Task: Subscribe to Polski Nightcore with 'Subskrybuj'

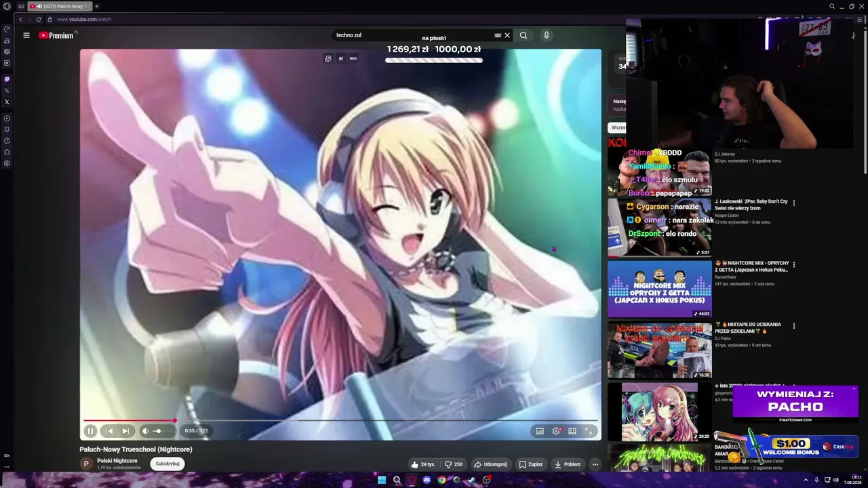Action: [x=167, y=464]
